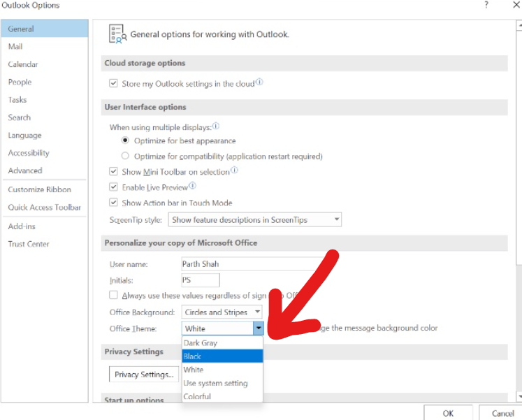The width and height of the screenshot is (522, 420).
Task: Choose Colorful theme from list
Action: (222, 396)
